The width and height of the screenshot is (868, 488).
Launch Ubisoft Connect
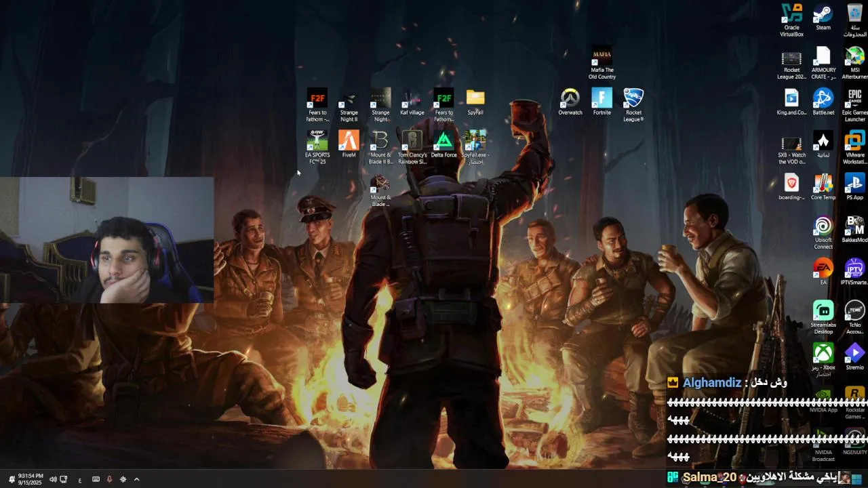pyautogui.click(x=823, y=233)
